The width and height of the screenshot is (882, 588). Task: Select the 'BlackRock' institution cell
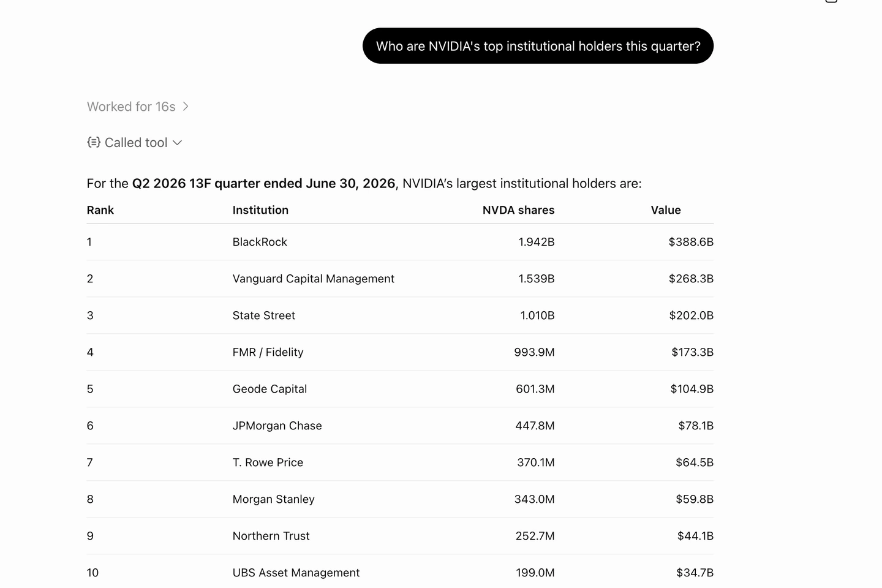point(260,242)
